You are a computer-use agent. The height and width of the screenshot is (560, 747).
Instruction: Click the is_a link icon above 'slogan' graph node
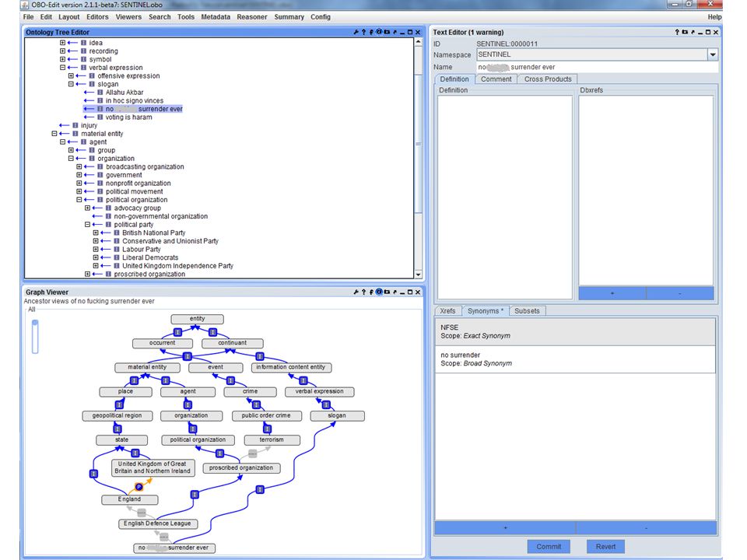tap(326, 404)
